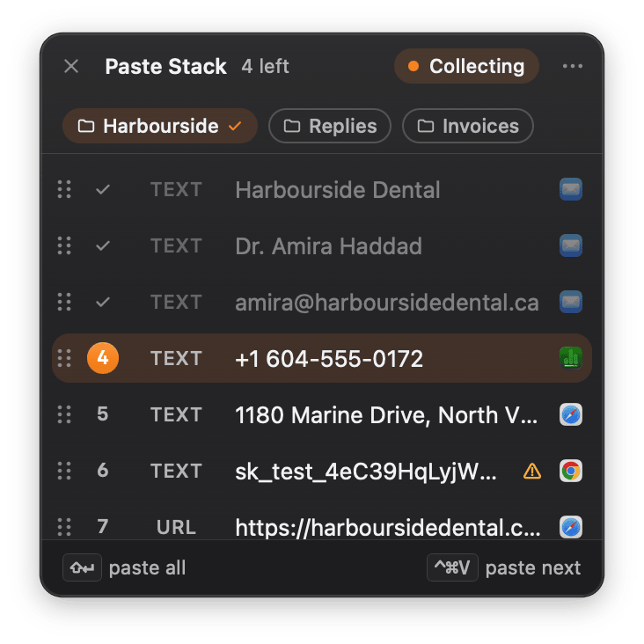The height and width of the screenshot is (644, 644).
Task: Click Mail source icon on Dr. Amira Haddad row
Action: tap(571, 245)
